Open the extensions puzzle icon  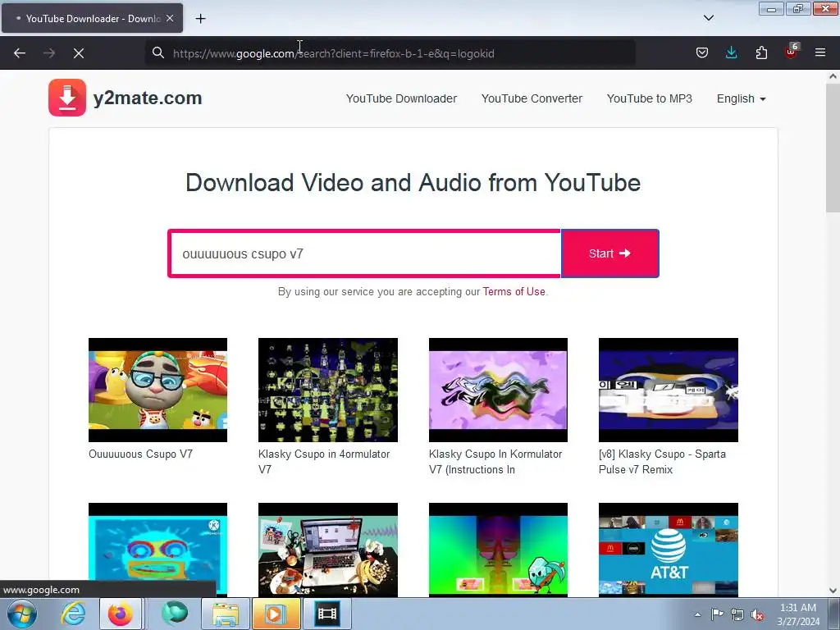761,52
